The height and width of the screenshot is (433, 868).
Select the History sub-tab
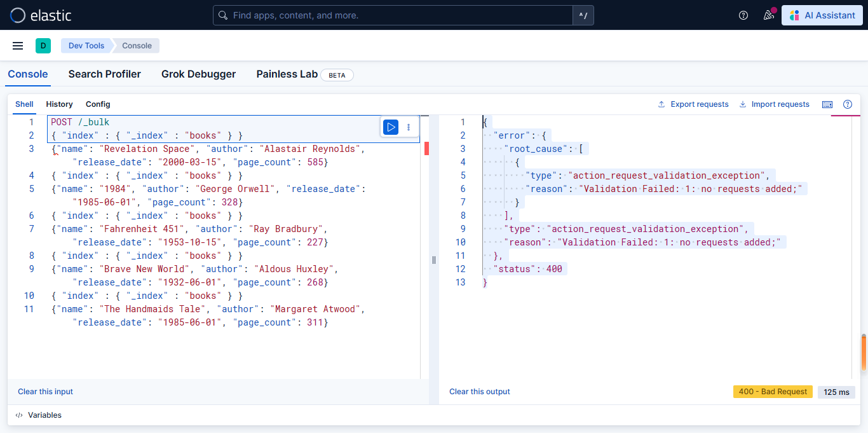(x=59, y=104)
